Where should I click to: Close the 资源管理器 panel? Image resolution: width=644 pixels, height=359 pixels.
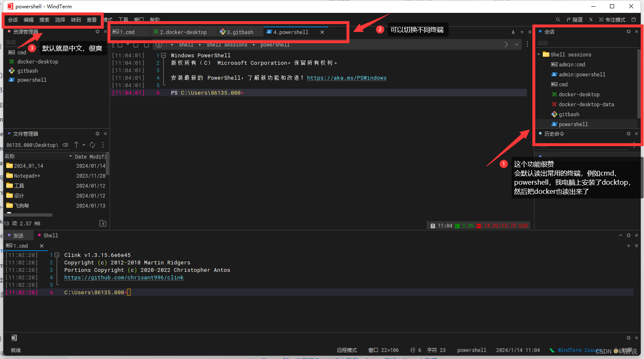pos(105,32)
